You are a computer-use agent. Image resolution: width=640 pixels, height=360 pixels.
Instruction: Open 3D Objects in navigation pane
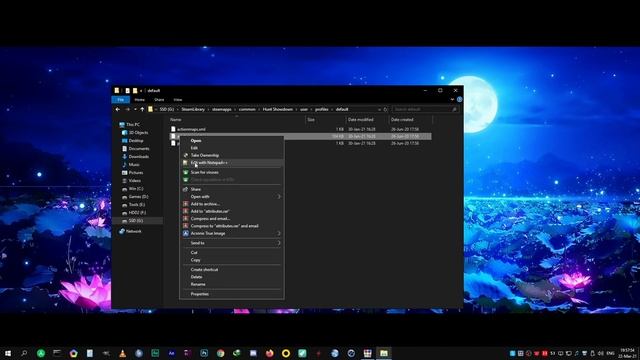[138, 133]
